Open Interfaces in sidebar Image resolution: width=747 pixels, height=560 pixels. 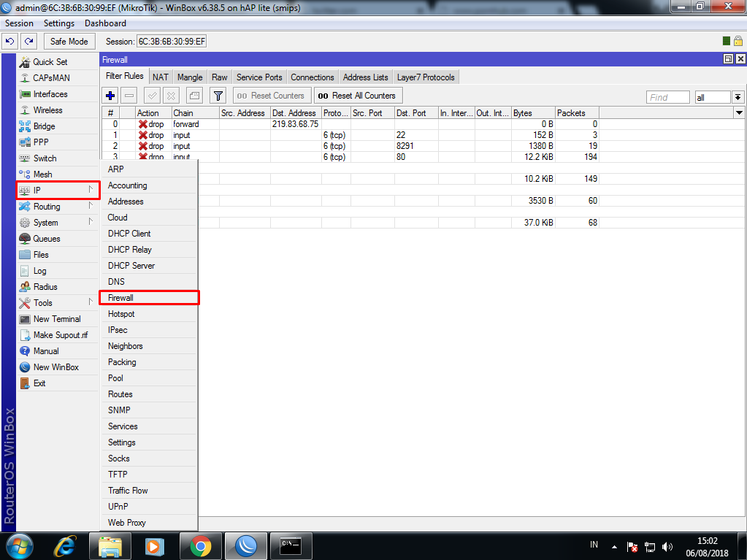tap(58, 94)
